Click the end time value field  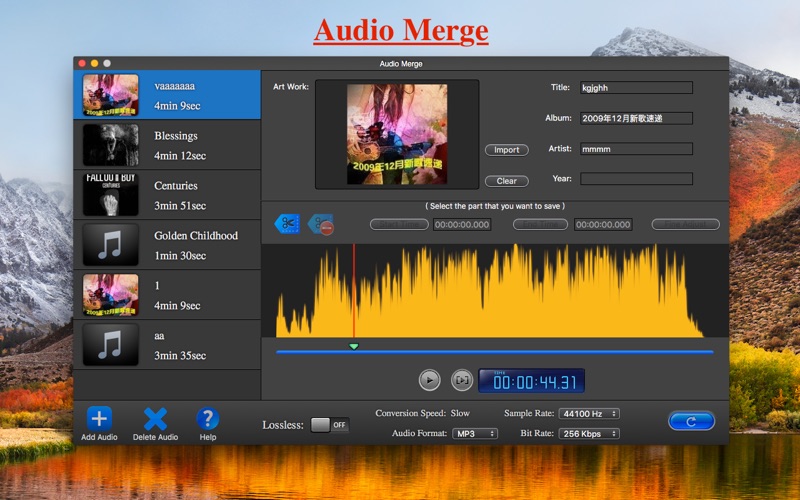pyautogui.click(x=603, y=224)
